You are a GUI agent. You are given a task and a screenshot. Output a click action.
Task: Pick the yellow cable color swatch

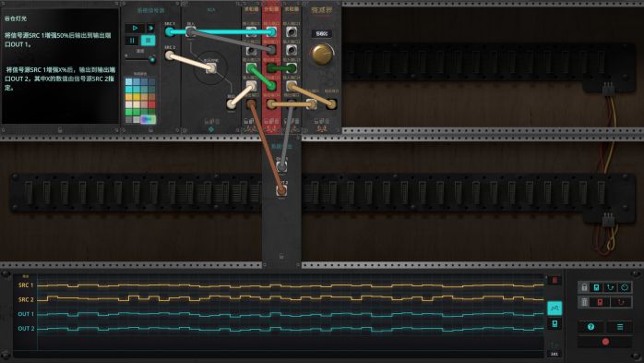click(137, 97)
